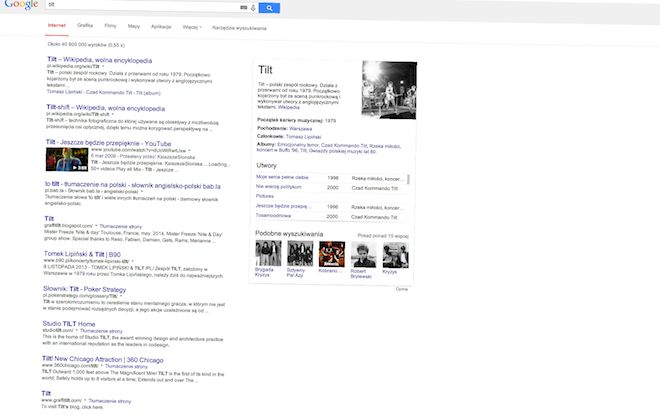Go to the Google logo homepage
The width and height of the screenshot is (660, 415).
tap(21, 5)
